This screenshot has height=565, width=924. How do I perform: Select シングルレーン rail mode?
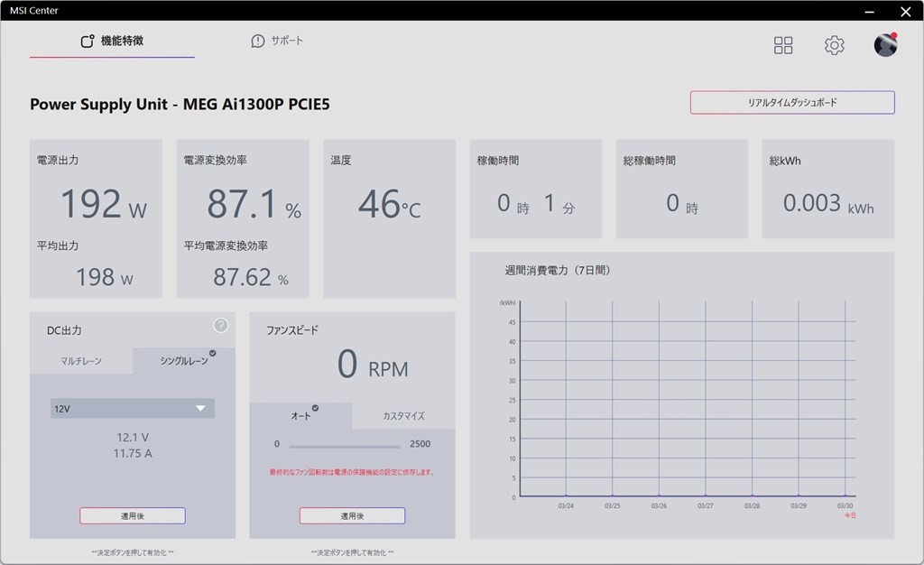click(184, 361)
